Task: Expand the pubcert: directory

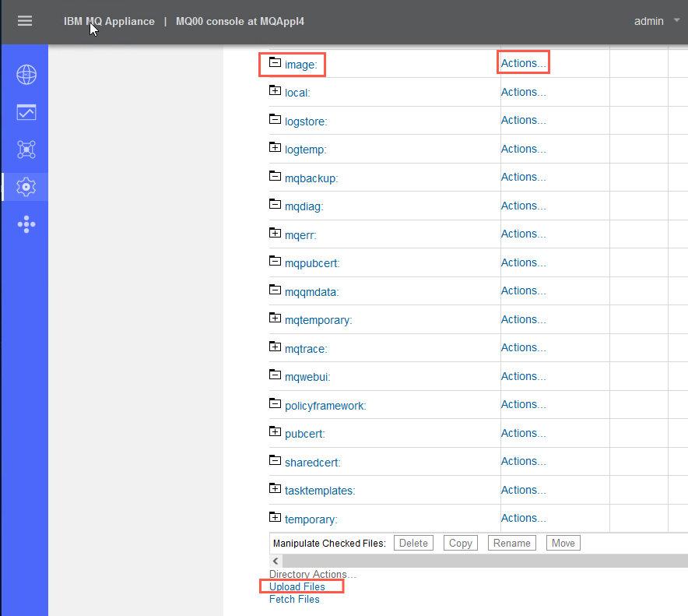Action: click(275, 431)
